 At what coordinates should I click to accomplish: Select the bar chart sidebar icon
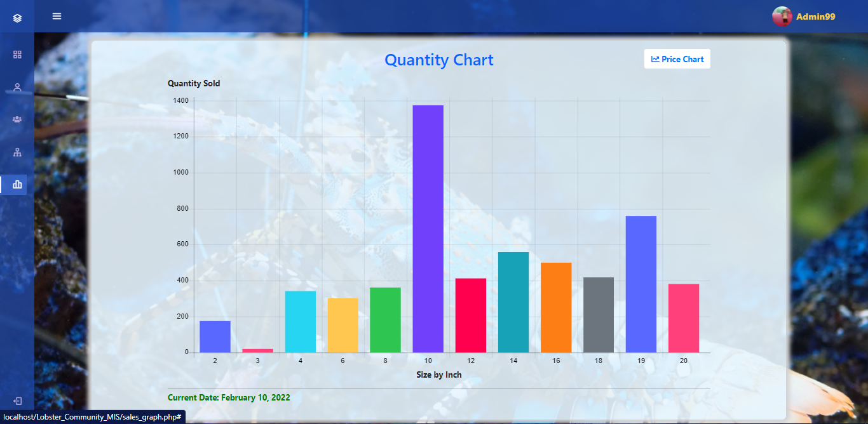point(17,185)
